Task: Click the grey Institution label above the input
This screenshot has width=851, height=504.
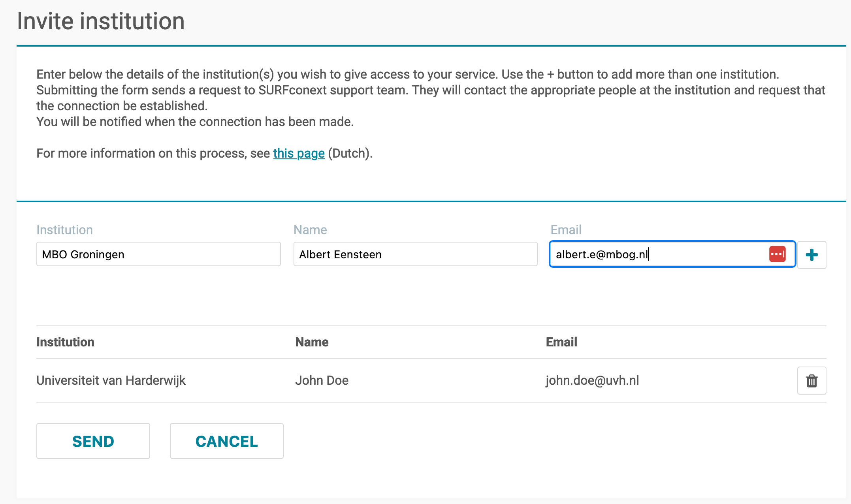Action: (x=64, y=230)
